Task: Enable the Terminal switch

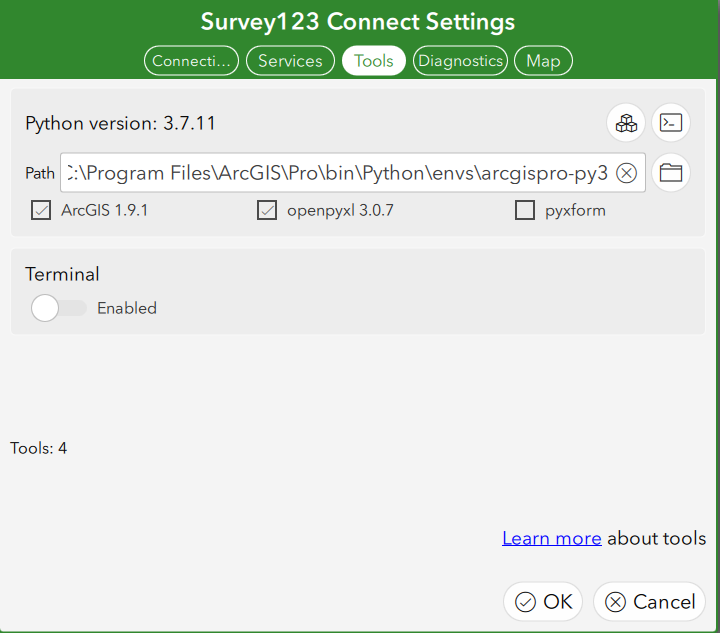Action: point(58,308)
